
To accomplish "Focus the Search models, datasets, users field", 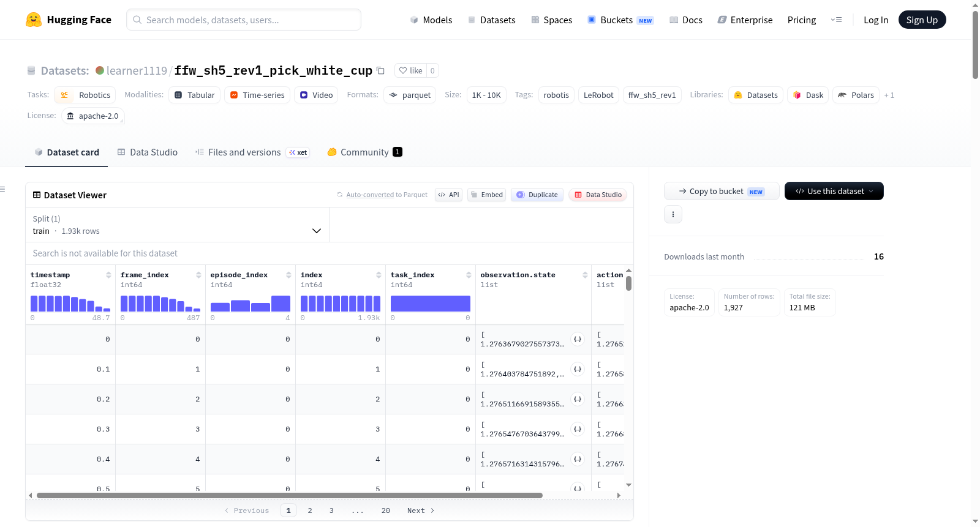I will tap(244, 20).
